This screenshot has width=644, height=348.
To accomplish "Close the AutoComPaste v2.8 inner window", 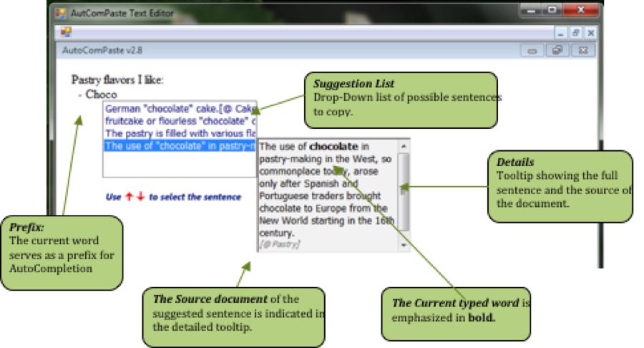I will [x=582, y=51].
